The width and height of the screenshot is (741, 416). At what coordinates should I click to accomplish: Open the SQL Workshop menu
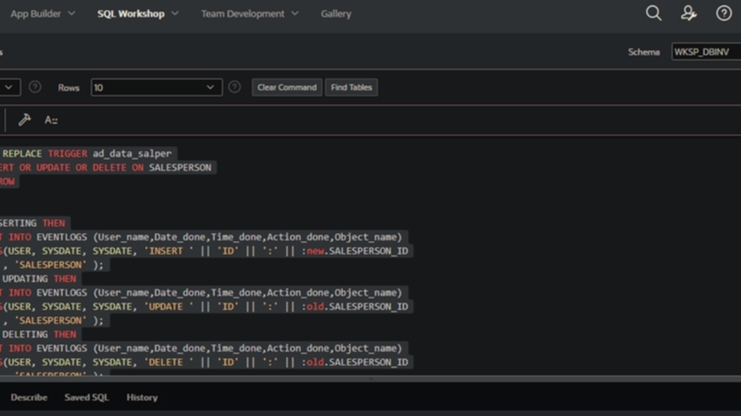138,14
